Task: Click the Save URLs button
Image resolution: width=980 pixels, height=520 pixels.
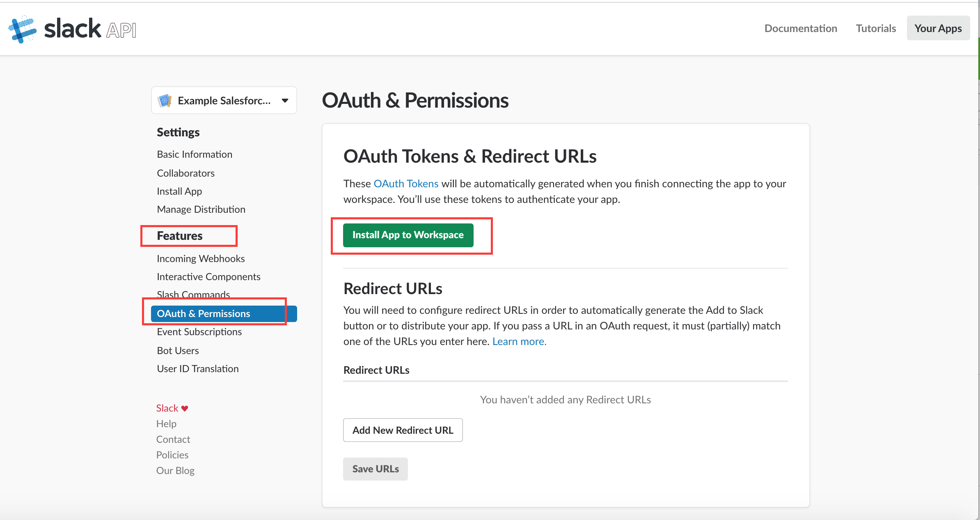Action: tap(376, 469)
